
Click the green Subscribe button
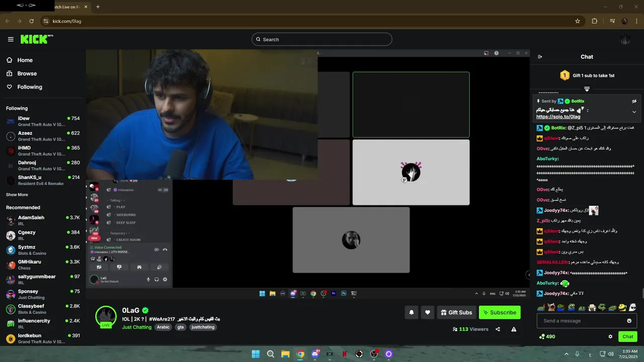pos(500,312)
